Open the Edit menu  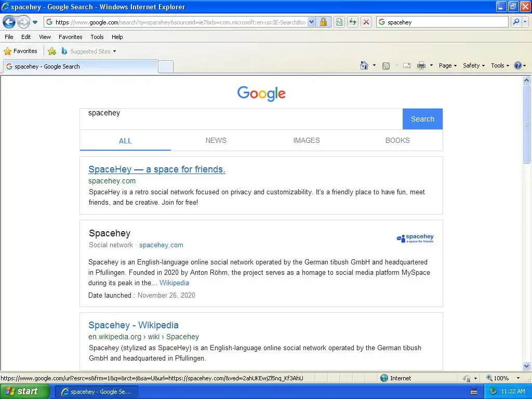click(26, 37)
